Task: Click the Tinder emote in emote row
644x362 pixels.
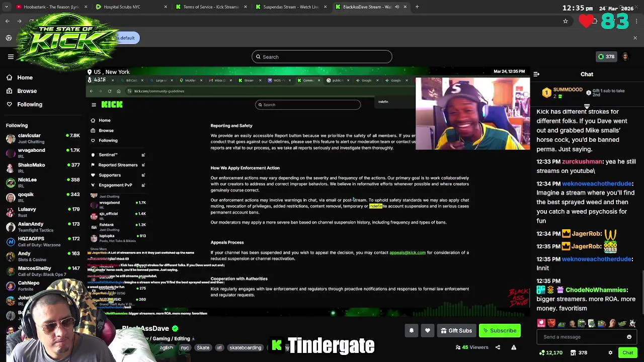Action: pos(541,323)
